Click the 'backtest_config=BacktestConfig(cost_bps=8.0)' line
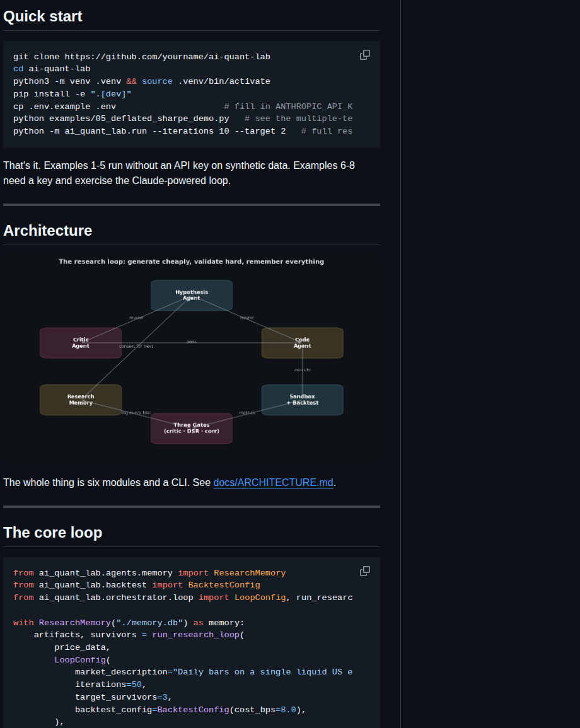This screenshot has width=580, height=728. [x=190, y=710]
